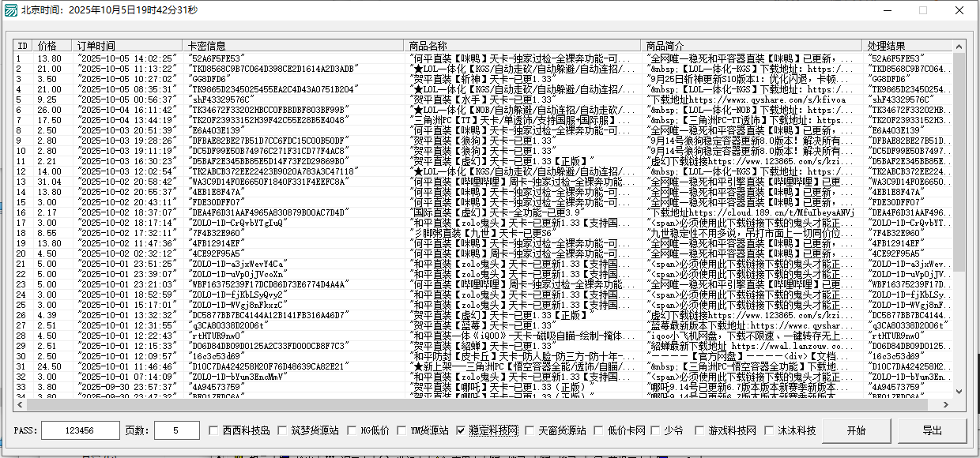Enable the 筑梦货源站 checkbox

[284, 431]
